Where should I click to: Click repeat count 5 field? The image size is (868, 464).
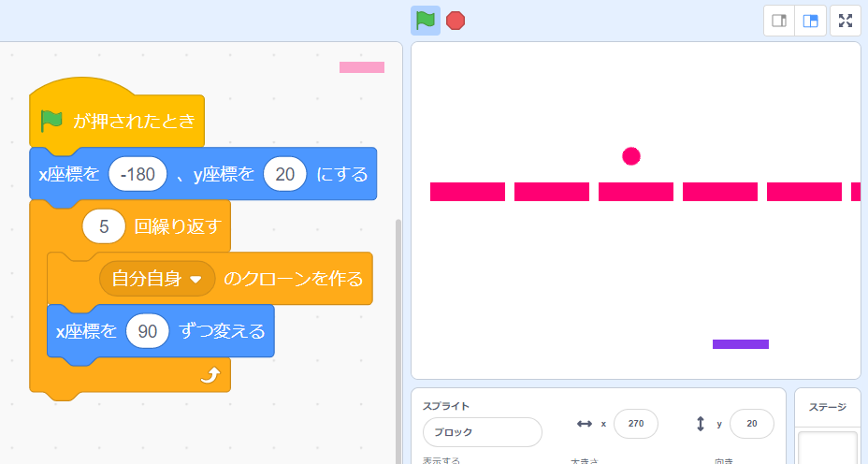coord(104,226)
